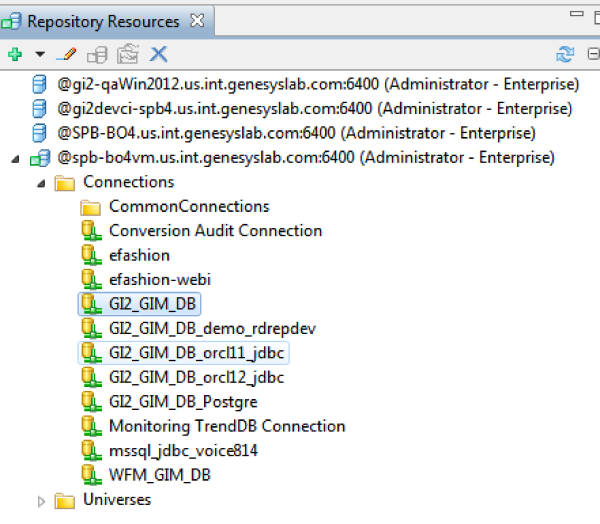The image size is (600, 524).
Task: Minimize the Repository Resources panel
Action: 576,14
